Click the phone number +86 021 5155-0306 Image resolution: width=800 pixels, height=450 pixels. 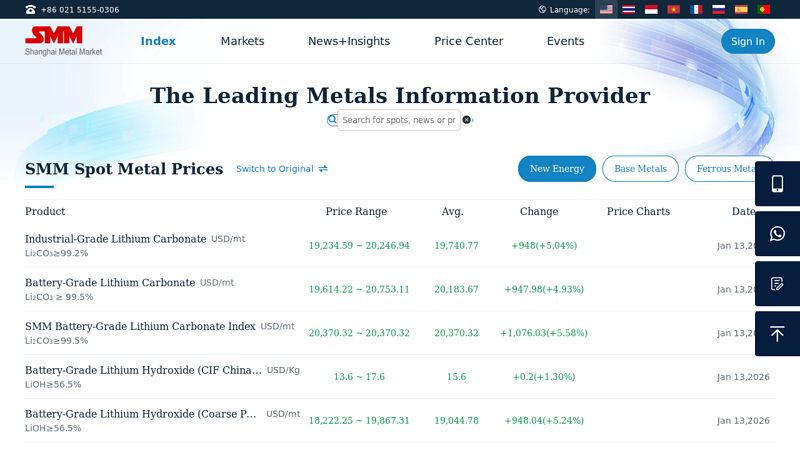pos(80,10)
